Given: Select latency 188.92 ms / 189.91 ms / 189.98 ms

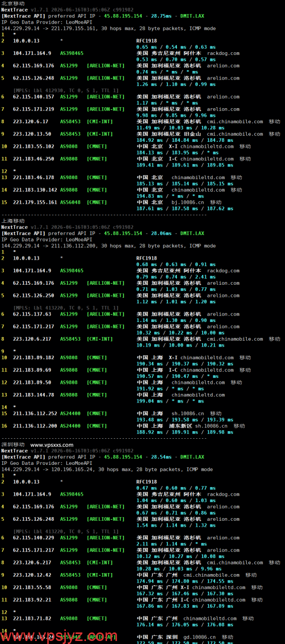Looking at the screenshot, I should tap(178, 432).
